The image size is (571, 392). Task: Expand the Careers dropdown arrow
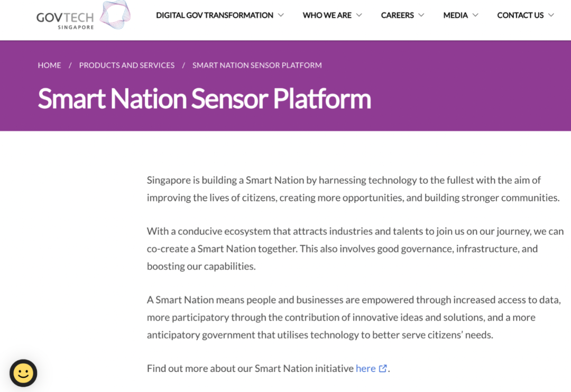421,15
